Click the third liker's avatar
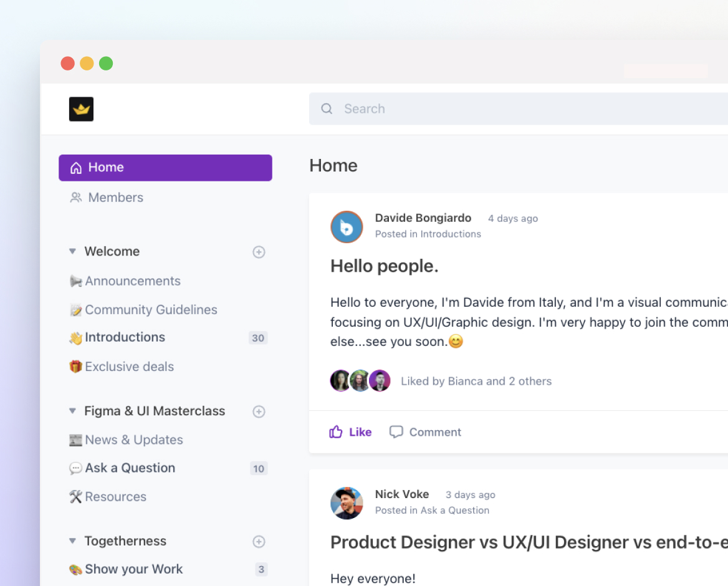728x586 pixels. [x=380, y=381]
